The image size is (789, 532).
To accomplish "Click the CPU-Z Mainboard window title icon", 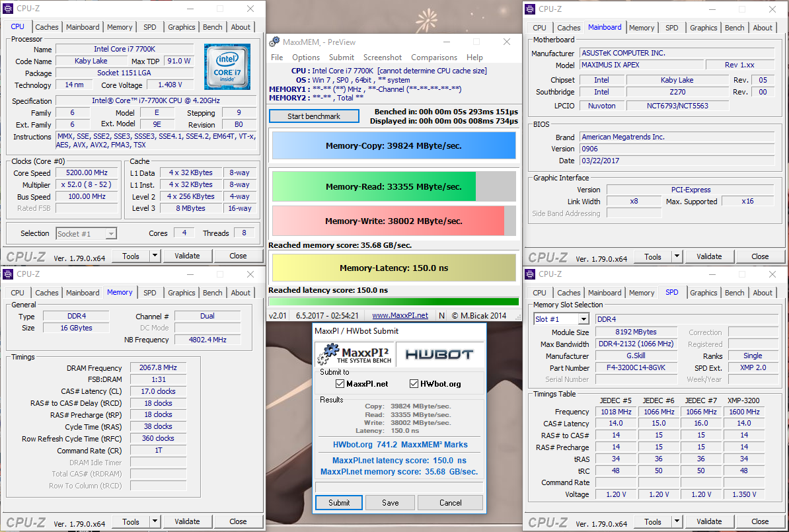I will (x=530, y=9).
